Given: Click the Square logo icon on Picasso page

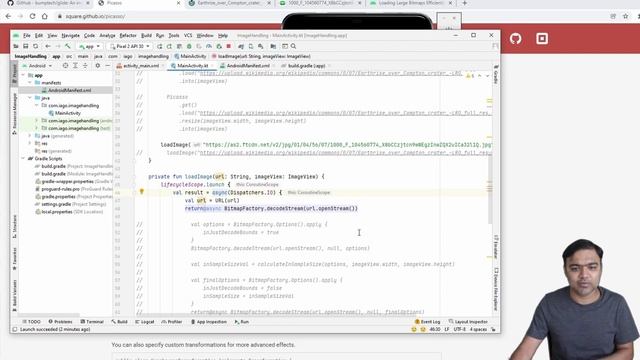Looking at the screenshot, I should click(x=542, y=39).
